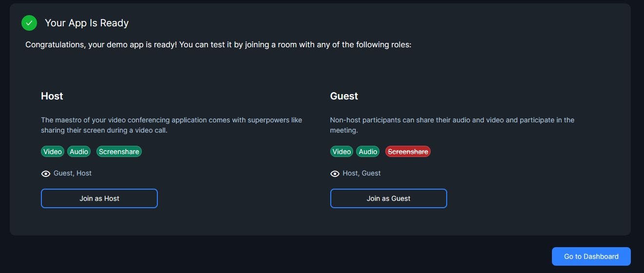644x273 pixels.
Task: Click the Guest non-host participants description
Action: coord(452,125)
